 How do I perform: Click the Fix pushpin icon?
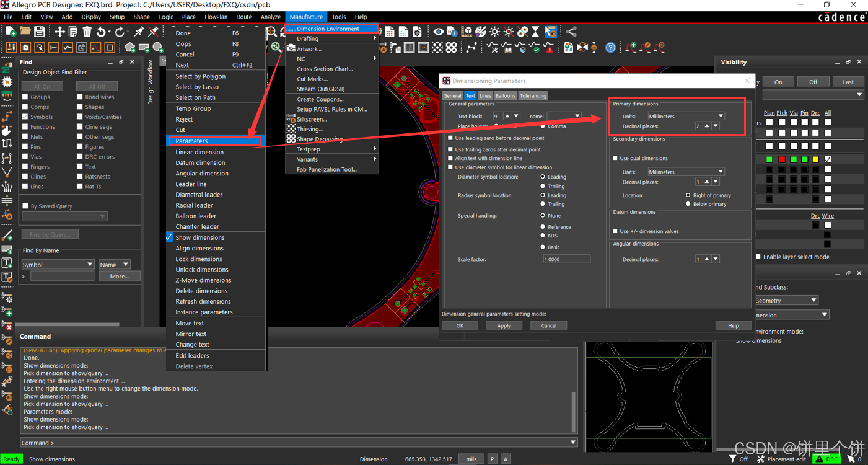139,32
